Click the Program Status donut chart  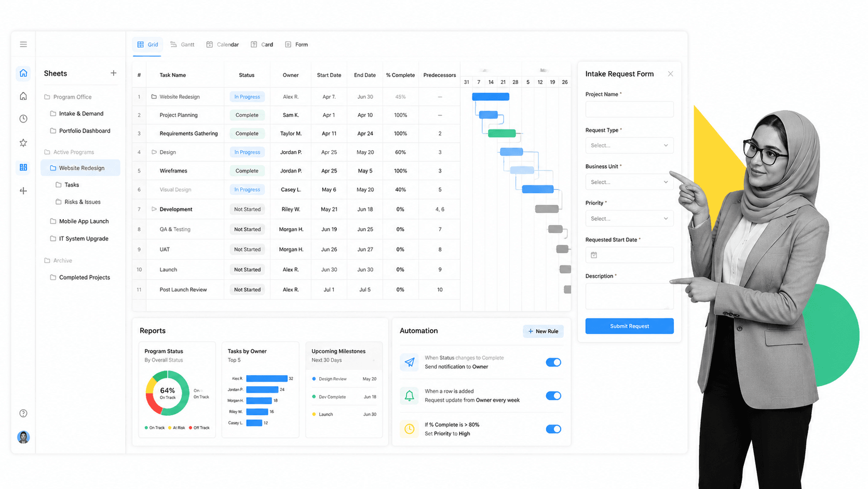167,393
